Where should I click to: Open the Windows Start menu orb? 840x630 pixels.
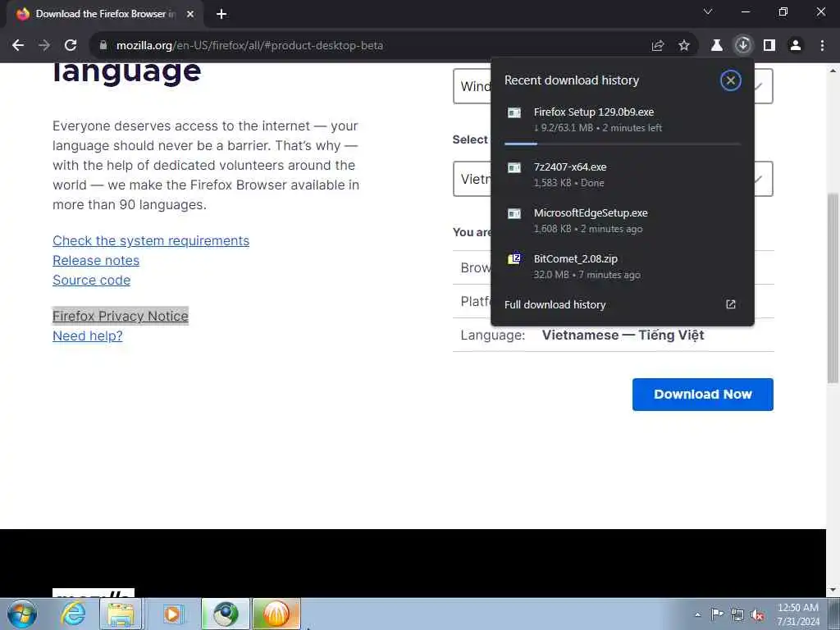[x=22, y=614]
